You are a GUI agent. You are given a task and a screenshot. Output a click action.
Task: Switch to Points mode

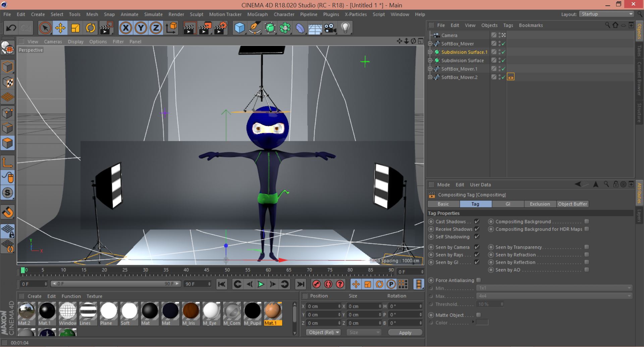(7, 113)
